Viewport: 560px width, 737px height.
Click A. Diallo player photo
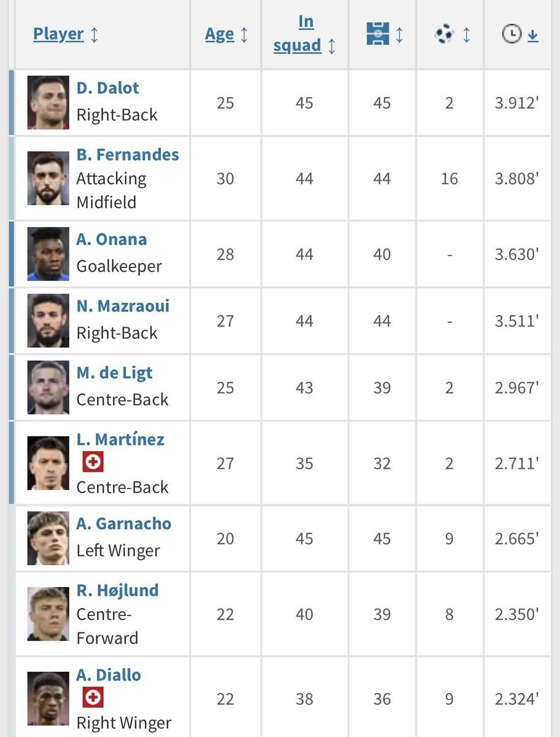pyautogui.click(x=49, y=698)
